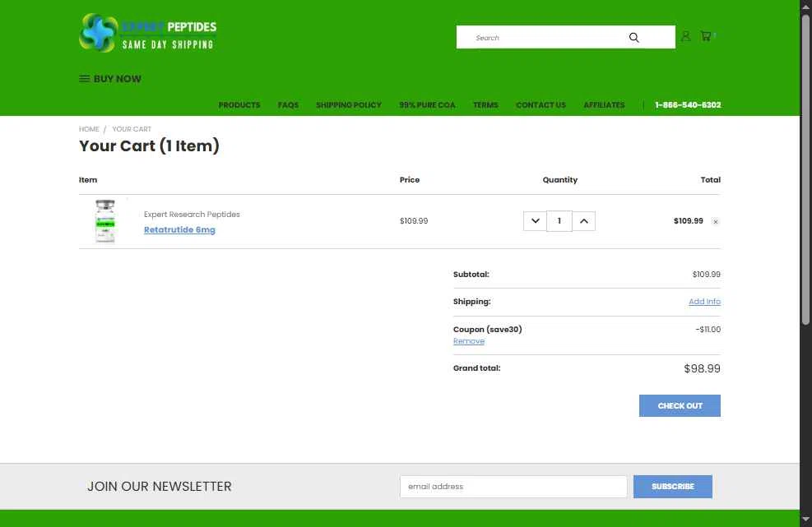812x527 pixels.
Task: Open the CONTACT US menu item
Action: point(541,105)
